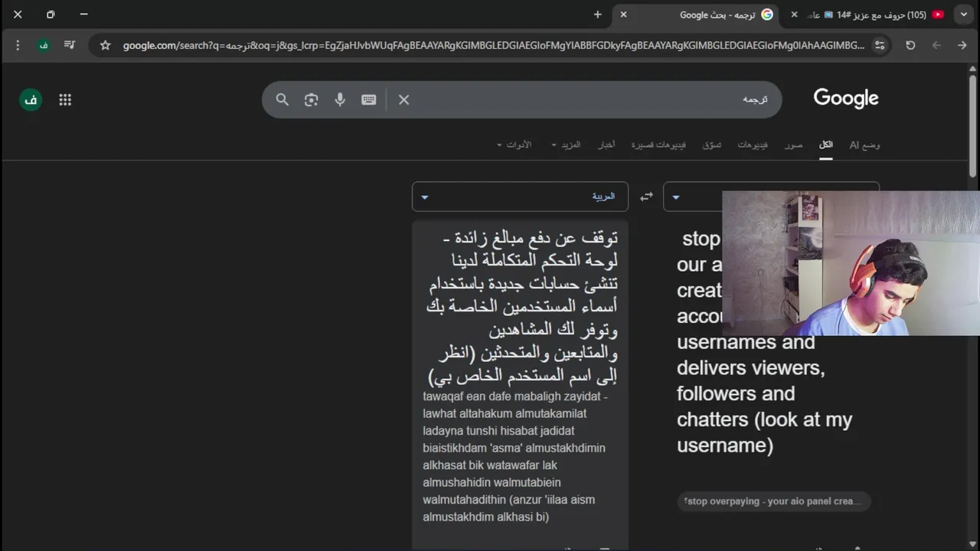Click the scrollbar down arrow
Viewport: 980px width, 551px height.
tap(973, 544)
